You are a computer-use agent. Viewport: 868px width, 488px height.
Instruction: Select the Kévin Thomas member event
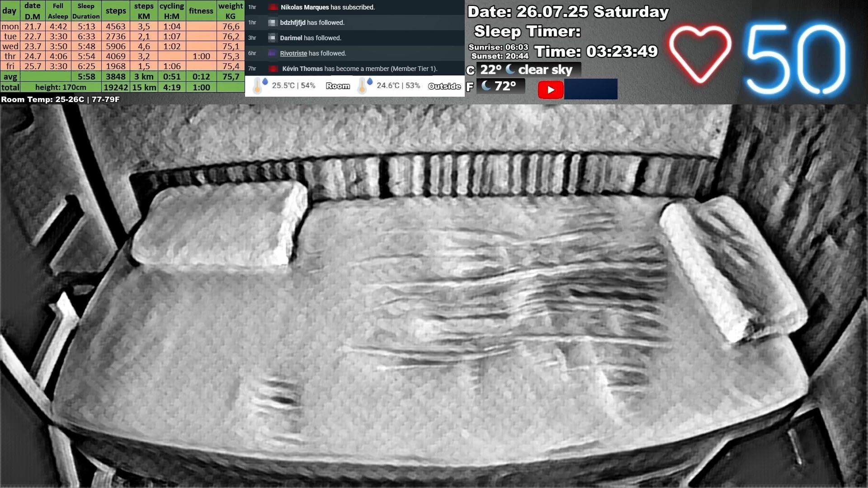click(x=354, y=69)
